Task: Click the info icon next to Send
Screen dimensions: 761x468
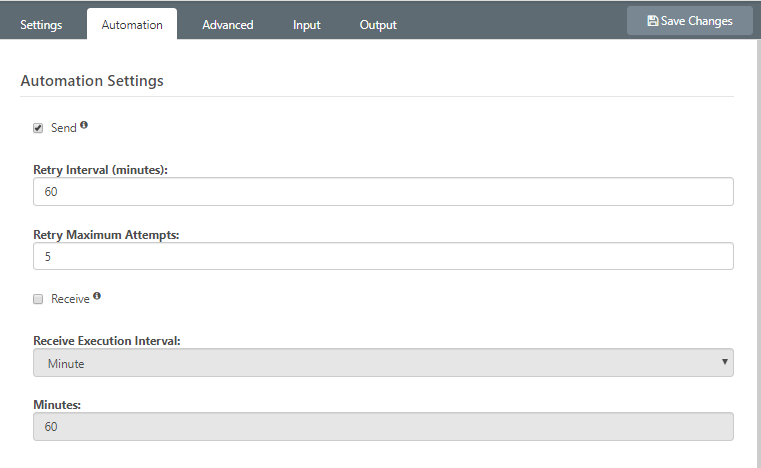Action: click(x=84, y=125)
